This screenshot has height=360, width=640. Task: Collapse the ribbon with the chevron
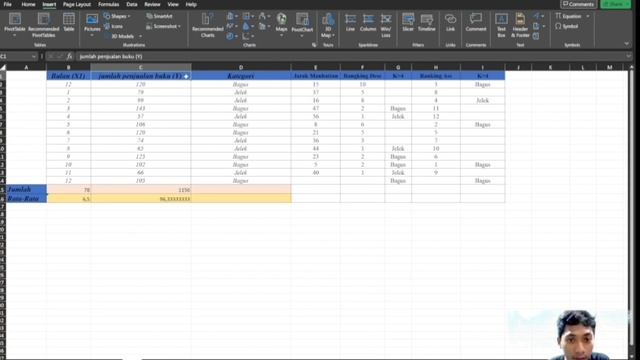tap(627, 44)
